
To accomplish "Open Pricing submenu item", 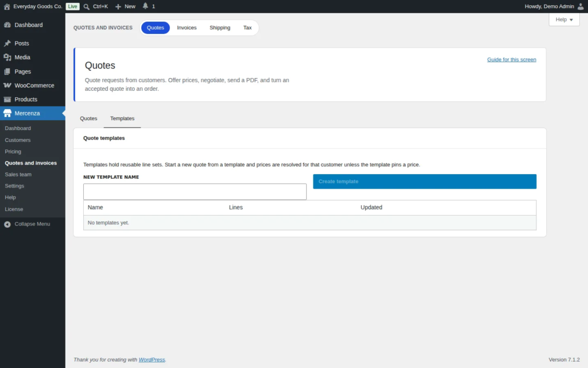I will [x=13, y=151].
